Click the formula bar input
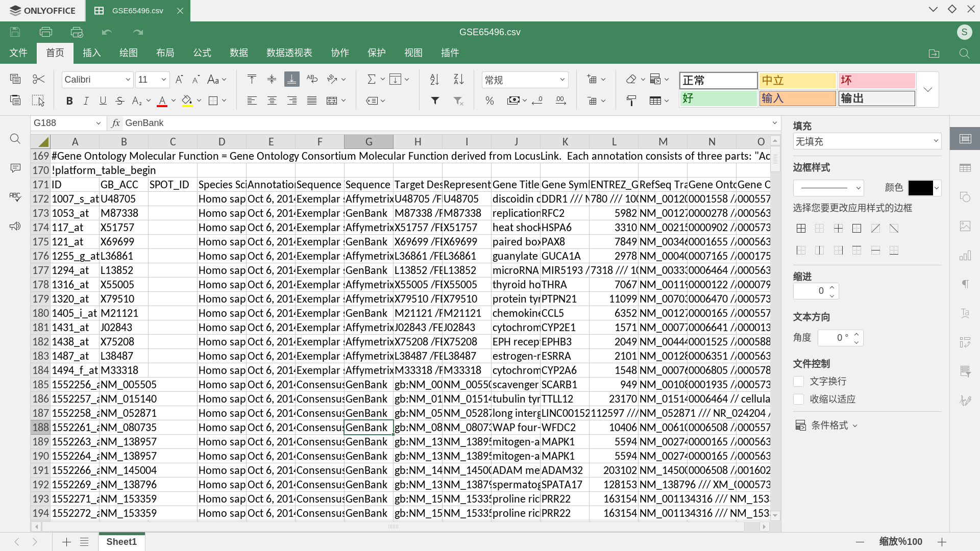 point(447,123)
